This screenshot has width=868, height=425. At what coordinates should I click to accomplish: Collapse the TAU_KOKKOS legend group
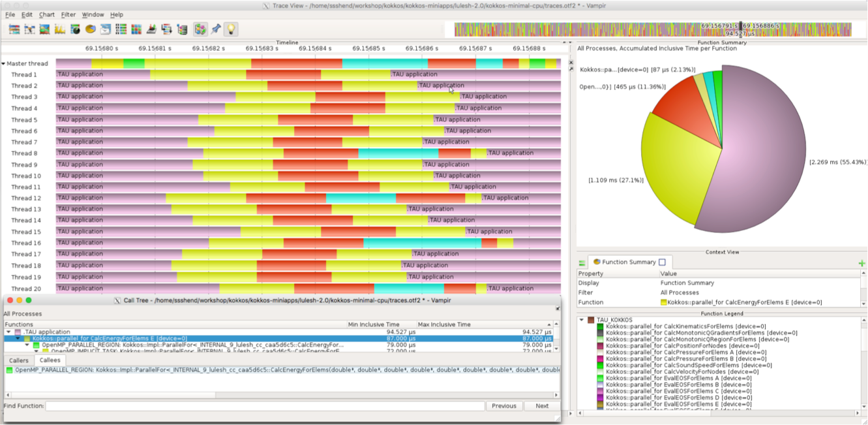click(582, 320)
